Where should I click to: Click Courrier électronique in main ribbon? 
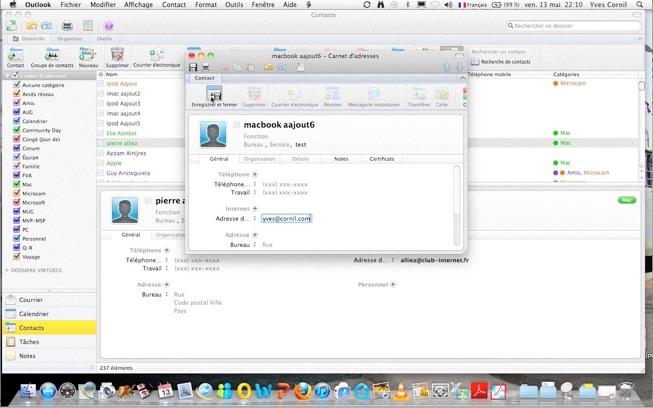coord(157,57)
